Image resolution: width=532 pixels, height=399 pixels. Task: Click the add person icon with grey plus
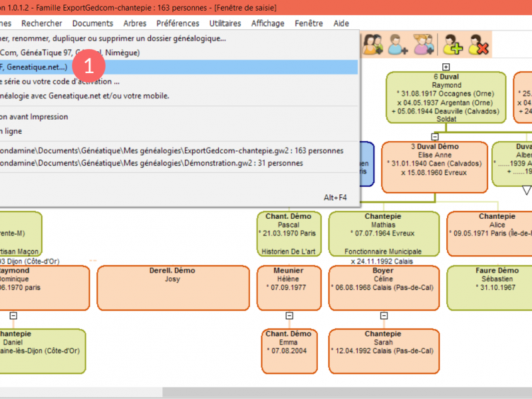(x=398, y=44)
